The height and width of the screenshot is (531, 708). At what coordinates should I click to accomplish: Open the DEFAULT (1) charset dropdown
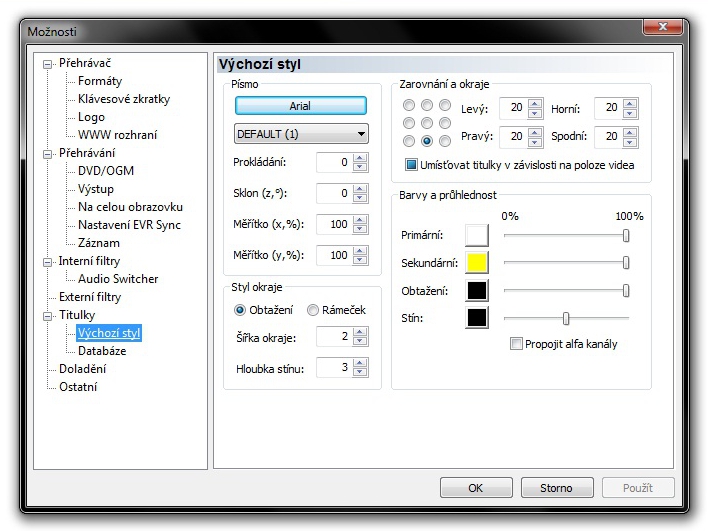pyautogui.click(x=301, y=134)
